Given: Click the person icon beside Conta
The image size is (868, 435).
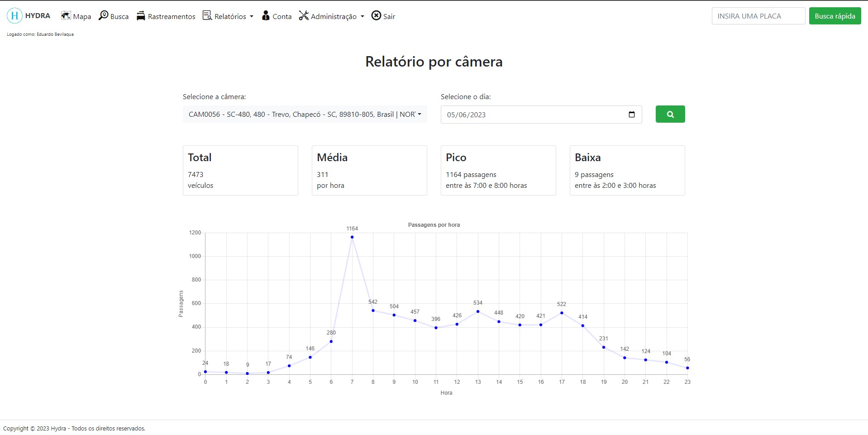Looking at the screenshot, I should tap(266, 16).
